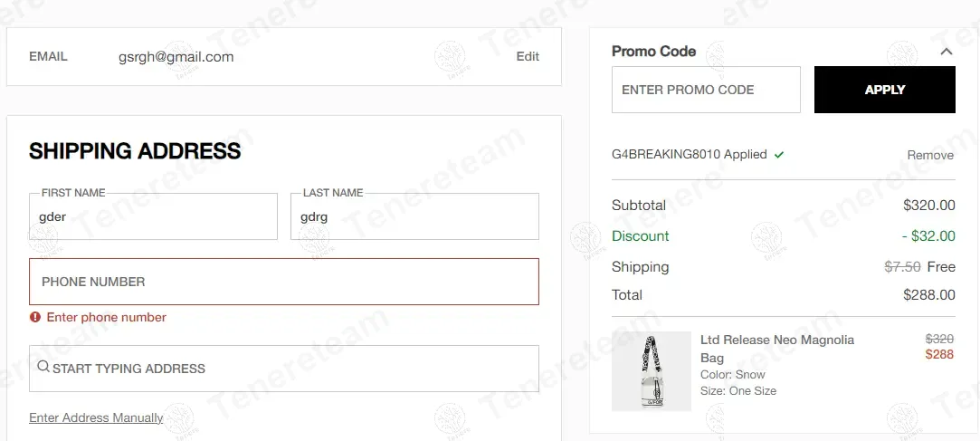Click the Ltd Release Neo Magnolia Bag title
Viewport: 980px width, 441px height.
[x=776, y=349]
